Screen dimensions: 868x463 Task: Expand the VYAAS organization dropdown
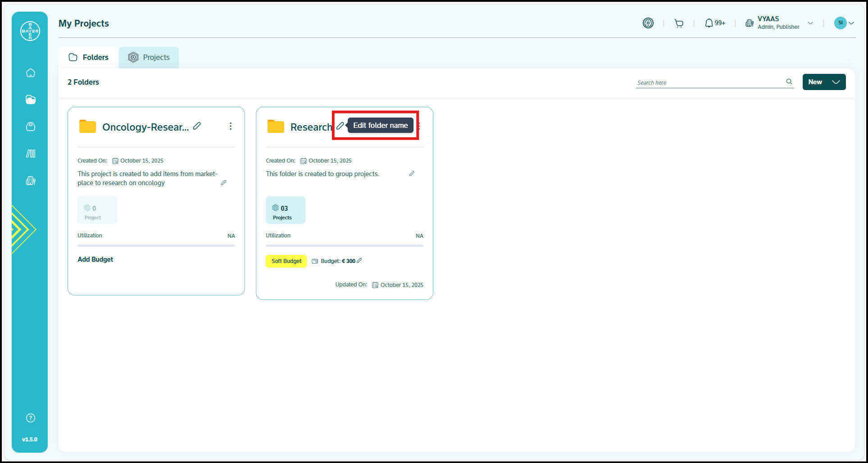coord(810,23)
